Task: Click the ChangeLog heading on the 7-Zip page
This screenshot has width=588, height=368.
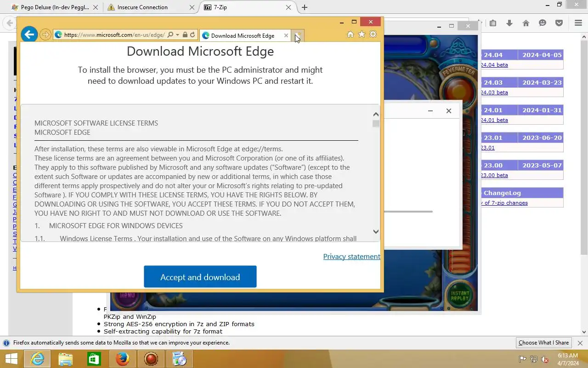Action: [502, 193]
